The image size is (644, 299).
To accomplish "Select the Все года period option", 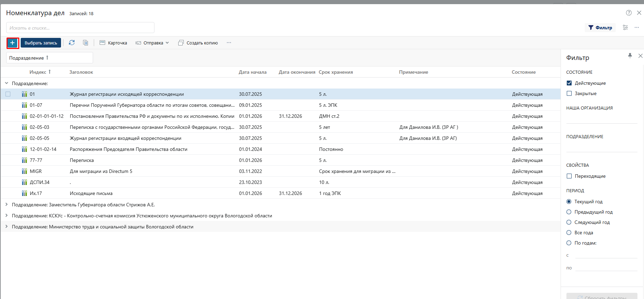I will [569, 233].
